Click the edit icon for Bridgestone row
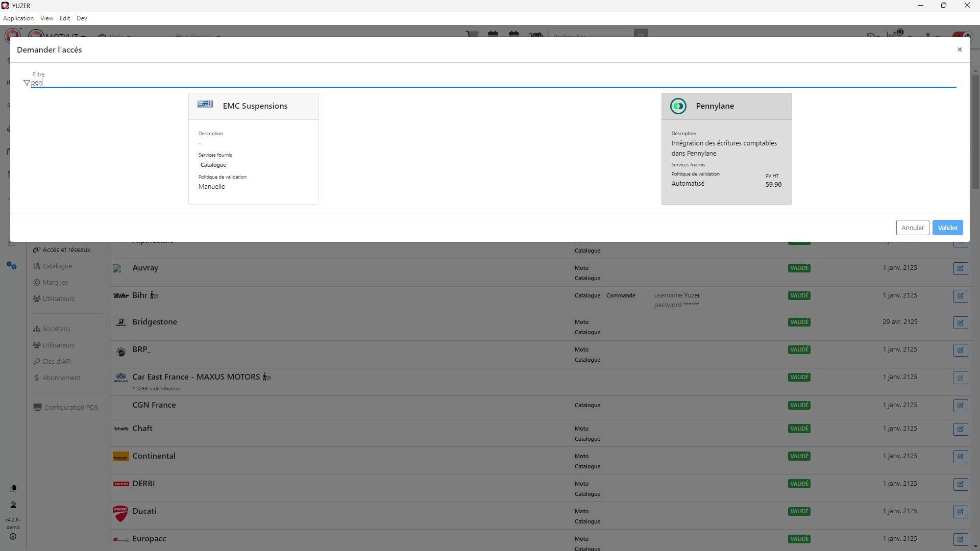 tap(960, 322)
